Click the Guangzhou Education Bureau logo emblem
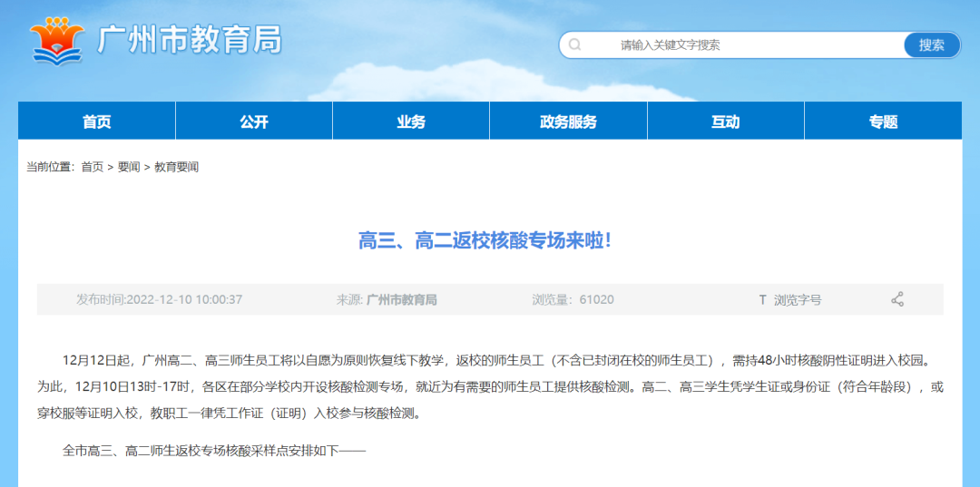 [x=57, y=41]
